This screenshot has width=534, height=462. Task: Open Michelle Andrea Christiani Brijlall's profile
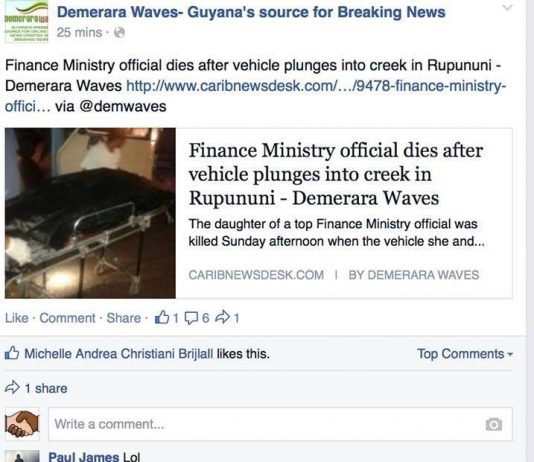coord(119,354)
